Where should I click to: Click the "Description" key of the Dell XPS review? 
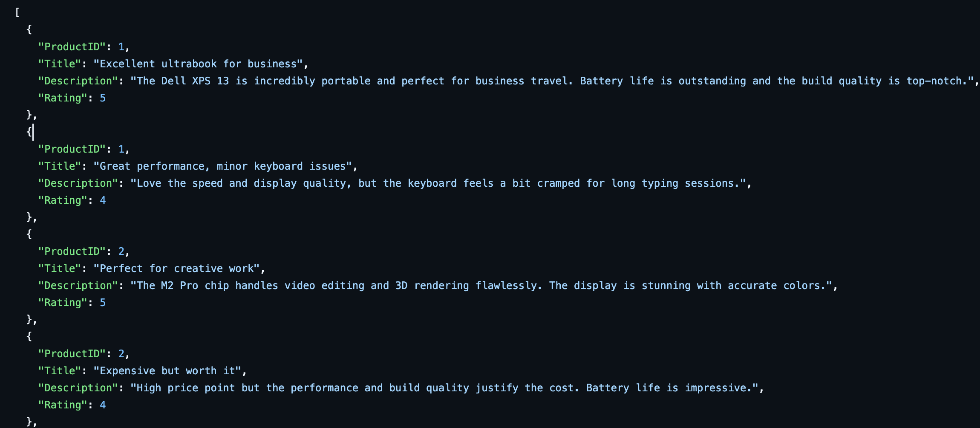[78, 81]
